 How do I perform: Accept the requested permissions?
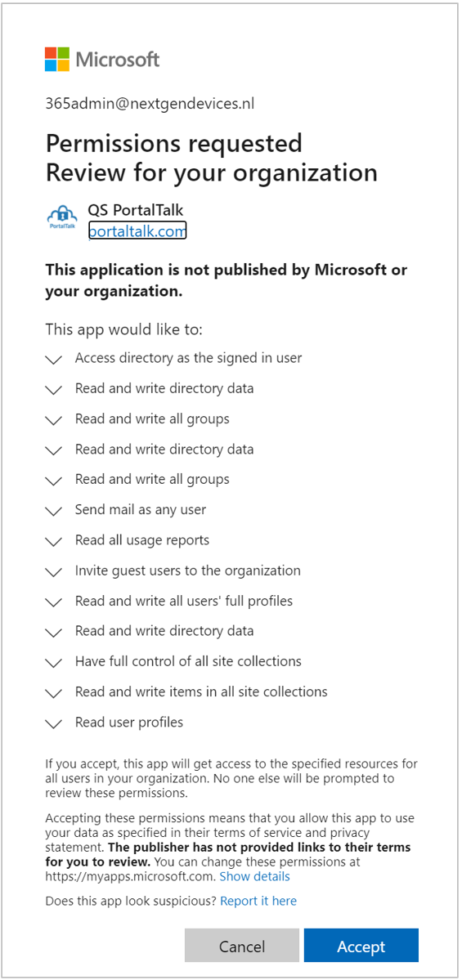[361, 946]
